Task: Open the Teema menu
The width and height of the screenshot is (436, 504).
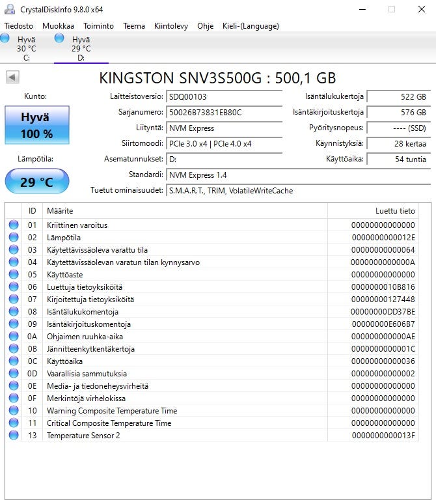Action: point(134,26)
